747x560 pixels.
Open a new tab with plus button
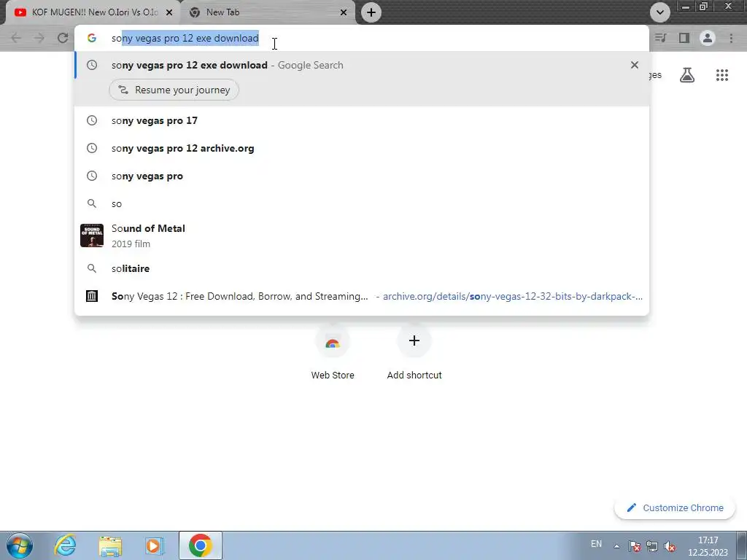click(x=371, y=12)
